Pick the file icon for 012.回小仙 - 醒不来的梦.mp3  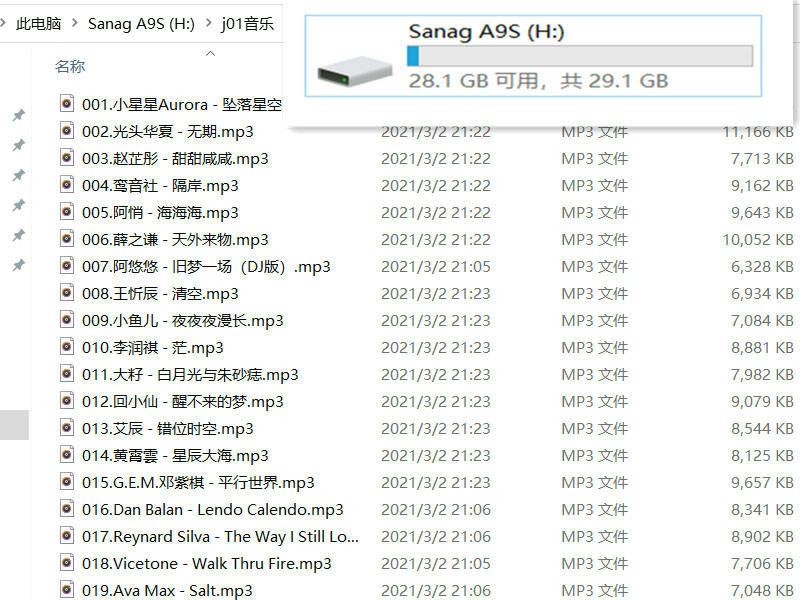[66, 401]
